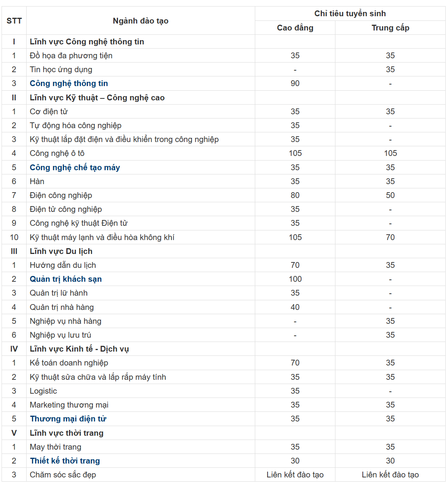Click the Logistic program name

43,391
